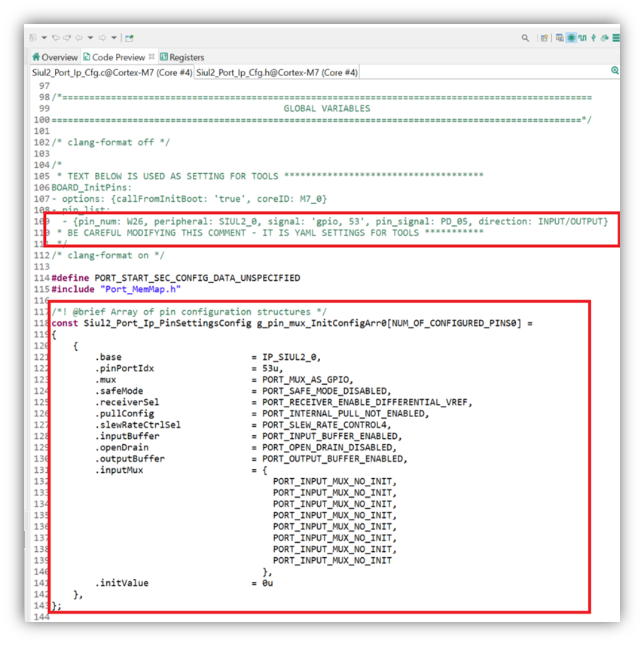
Task: Navigate back with the left arrow
Action: coord(78,38)
